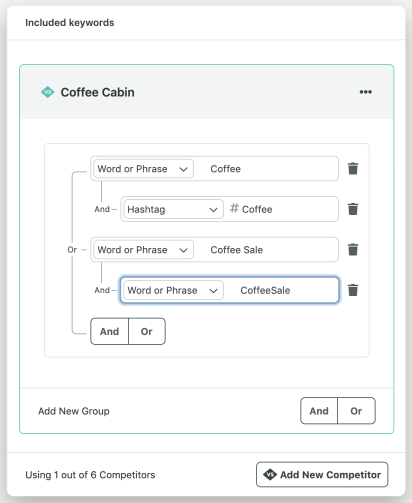Delete the first Coffee keyword row
Viewport: 412px width, 503px height.
tap(353, 169)
